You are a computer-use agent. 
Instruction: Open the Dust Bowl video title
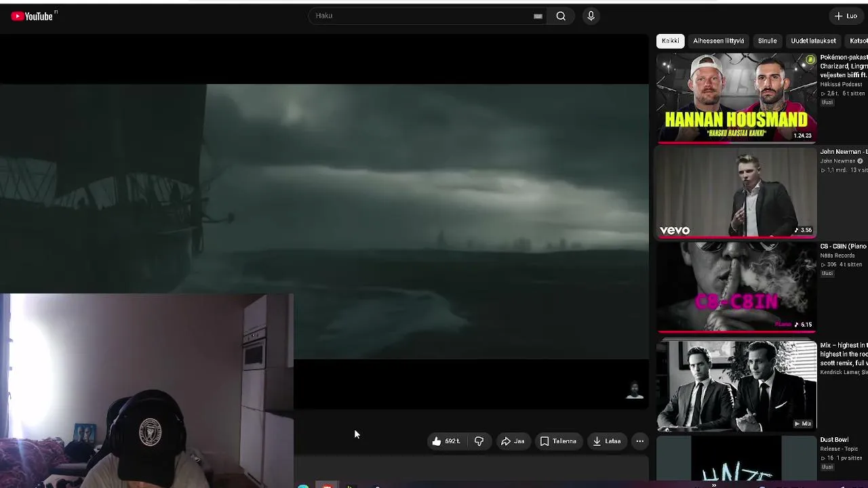[x=834, y=440]
